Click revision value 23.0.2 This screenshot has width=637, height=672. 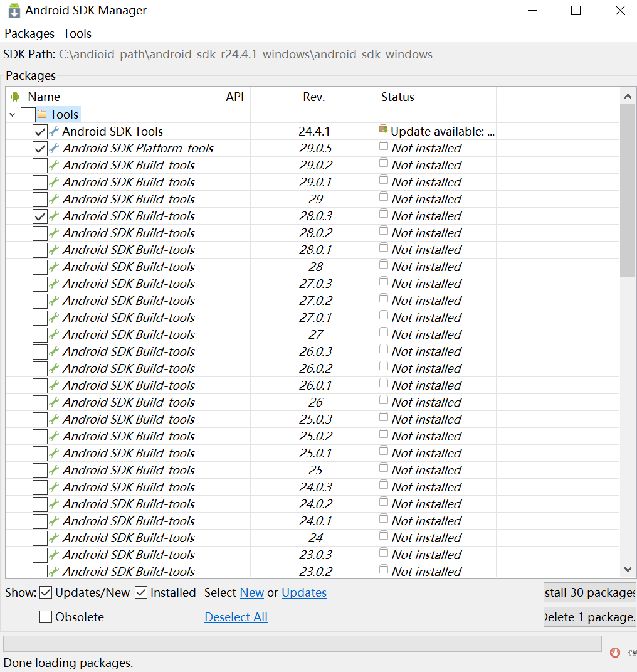tap(316, 571)
